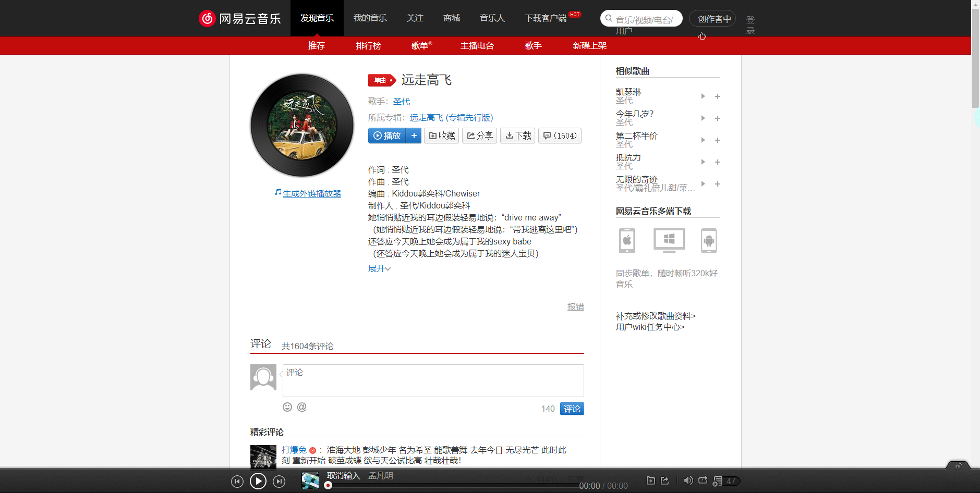
Task: Open the 我的音乐 menu item
Action: (370, 18)
